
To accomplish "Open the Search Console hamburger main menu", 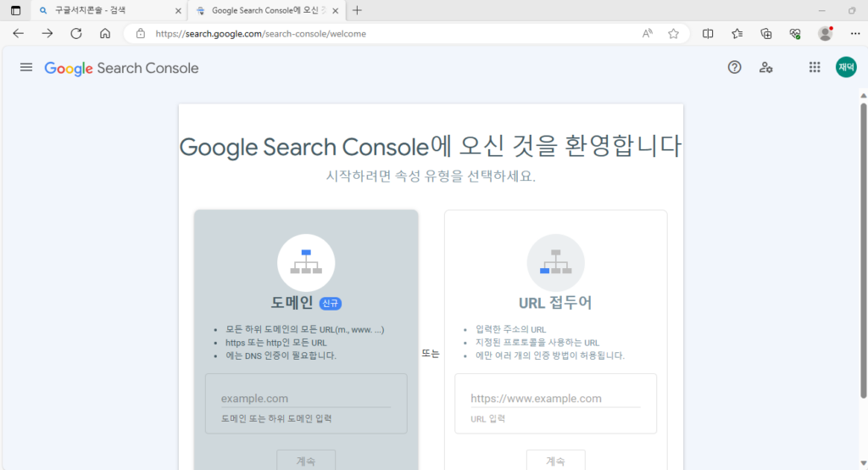I will 26,68.
